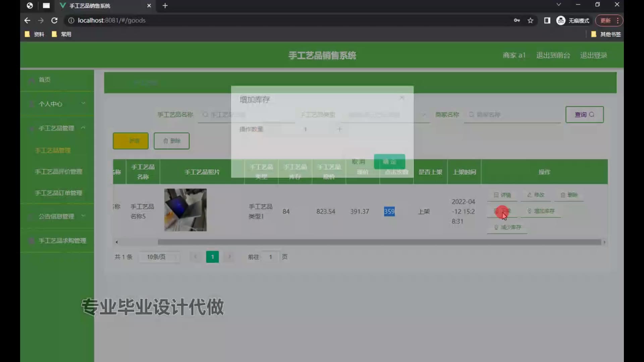Screen dimensions: 644x362
Task: Click the batch 删除 button above the table
Action: click(x=171, y=141)
